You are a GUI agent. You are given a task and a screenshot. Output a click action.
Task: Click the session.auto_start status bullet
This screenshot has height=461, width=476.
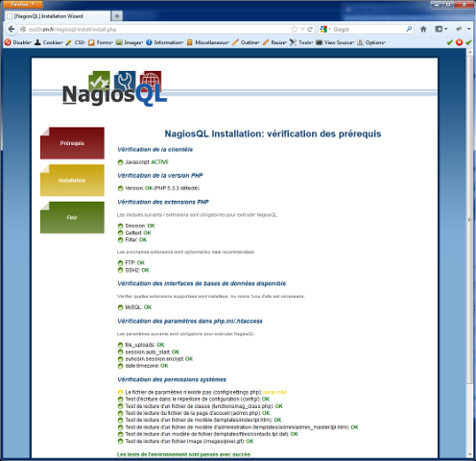pyautogui.click(x=120, y=352)
